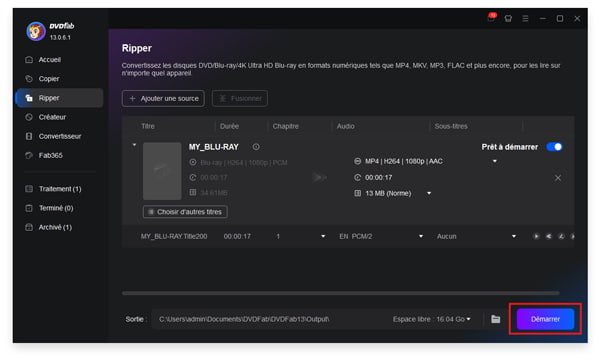Click the Audio column header
This screenshot has width=600, height=360.
(346, 126)
